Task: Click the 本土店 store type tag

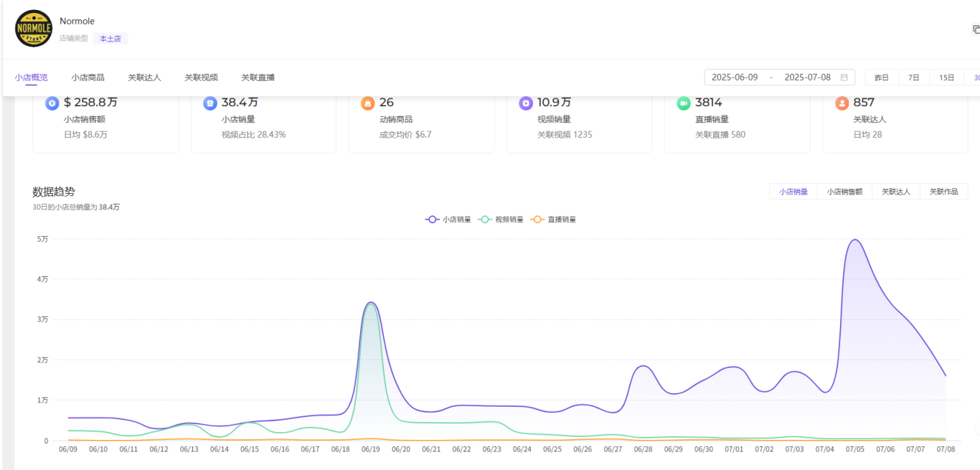Action: 110,39
